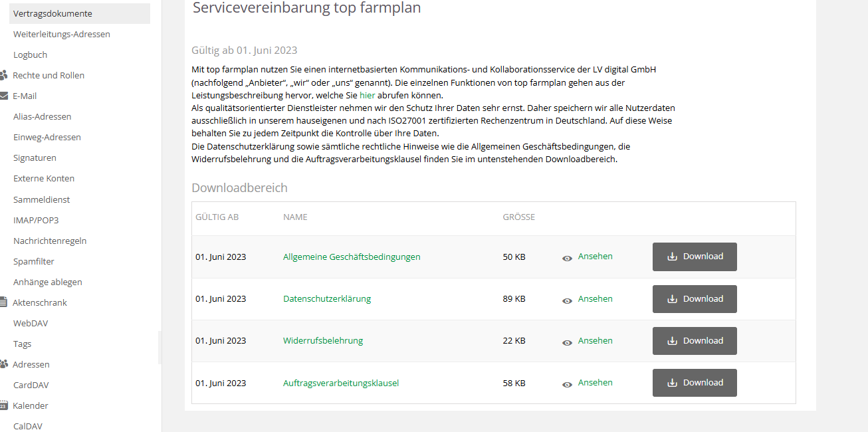Select the 58 KB size cell
The height and width of the screenshot is (432, 868).
click(x=514, y=383)
